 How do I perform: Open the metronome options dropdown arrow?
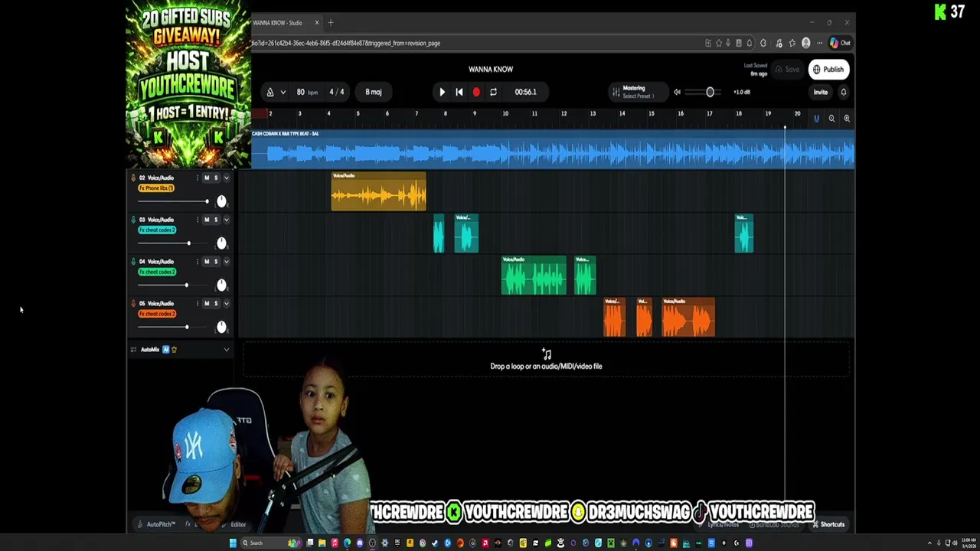point(283,92)
